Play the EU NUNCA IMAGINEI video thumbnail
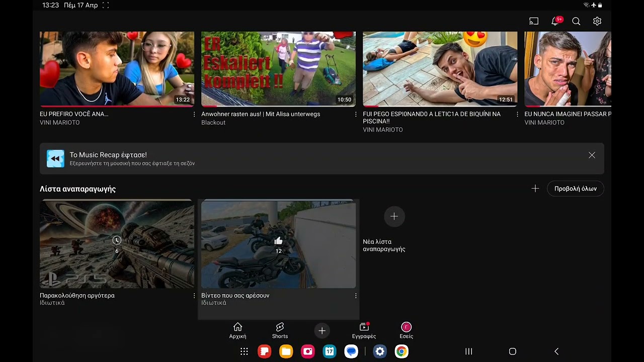The width and height of the screenshot is (644, 362). pos(568,69)
